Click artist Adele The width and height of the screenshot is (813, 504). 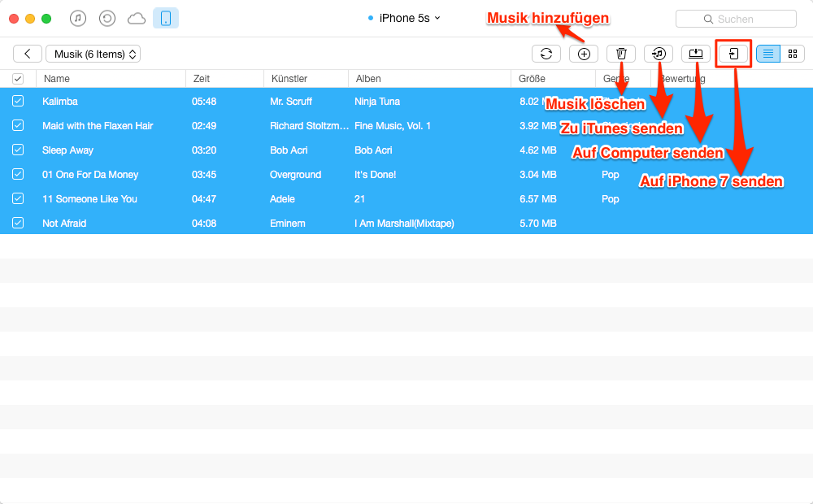(282, 199)
